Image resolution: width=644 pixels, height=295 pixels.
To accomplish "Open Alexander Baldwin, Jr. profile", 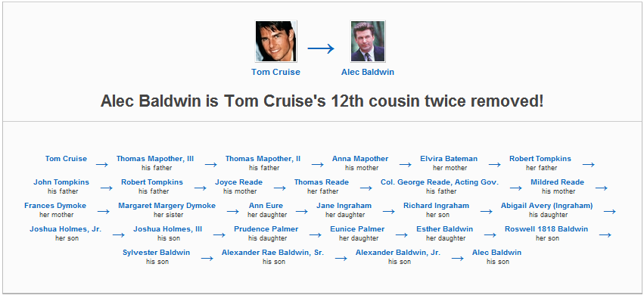I will pos(398,253).
